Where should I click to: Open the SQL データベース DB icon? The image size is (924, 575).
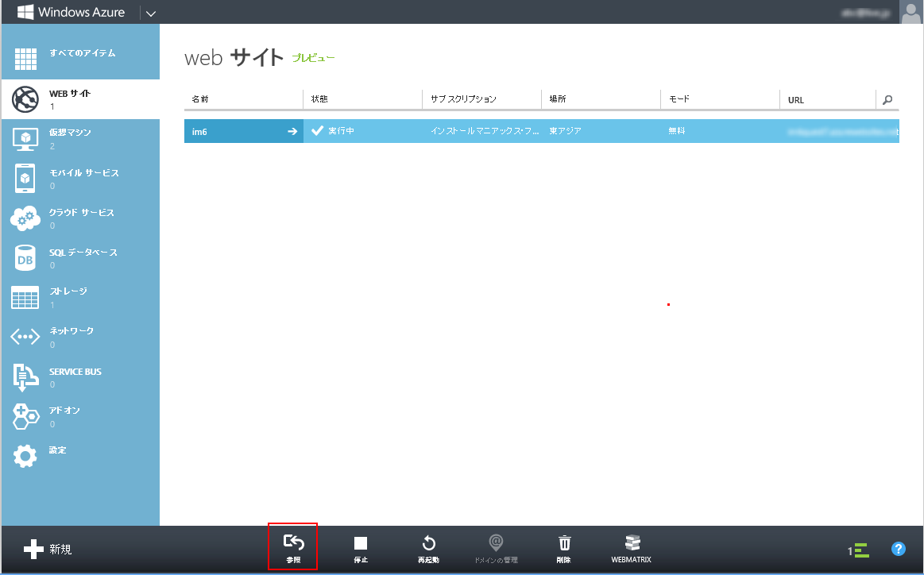[25, 258]
